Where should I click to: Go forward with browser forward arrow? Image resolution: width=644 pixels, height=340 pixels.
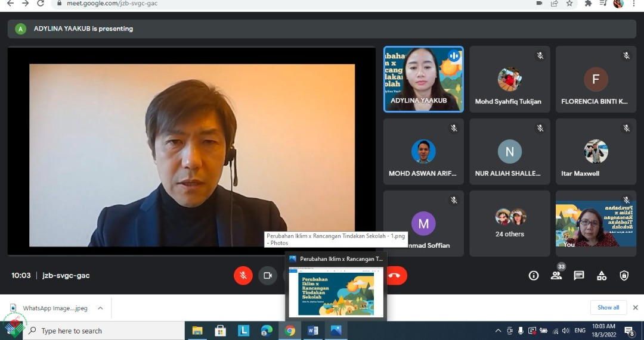25,4
